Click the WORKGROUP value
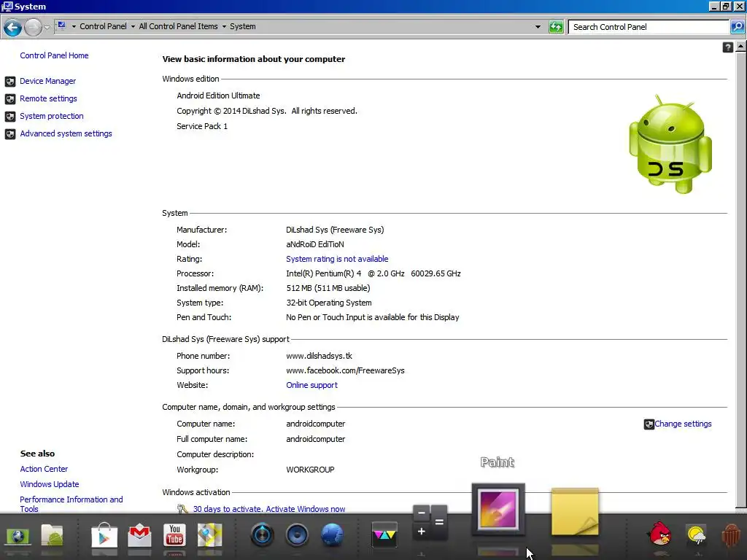Screen dimensions: 747x560 pyautogui.click(x=310, y=469)
